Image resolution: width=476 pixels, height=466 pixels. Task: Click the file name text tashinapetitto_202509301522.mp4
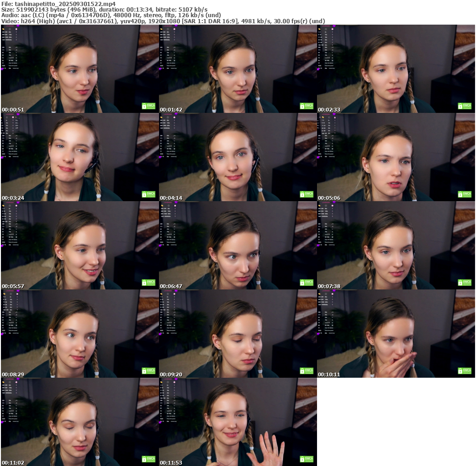point(65,4)
